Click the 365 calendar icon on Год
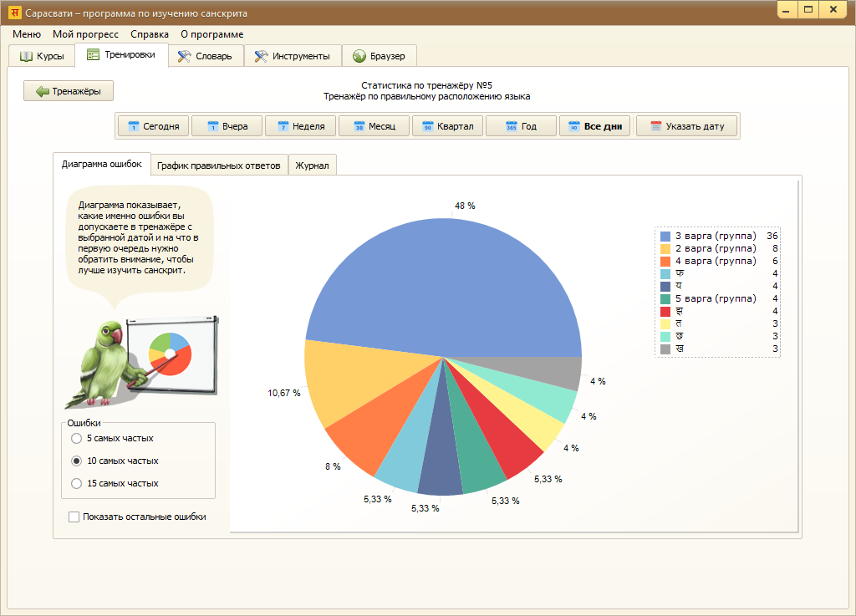Image resolution: width=856 pixels, height=616 pixels. pyautogui.click(x=511, y=127)
